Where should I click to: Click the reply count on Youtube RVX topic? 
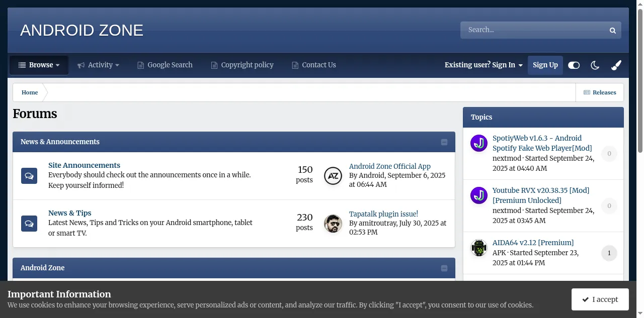click(609, 206)
